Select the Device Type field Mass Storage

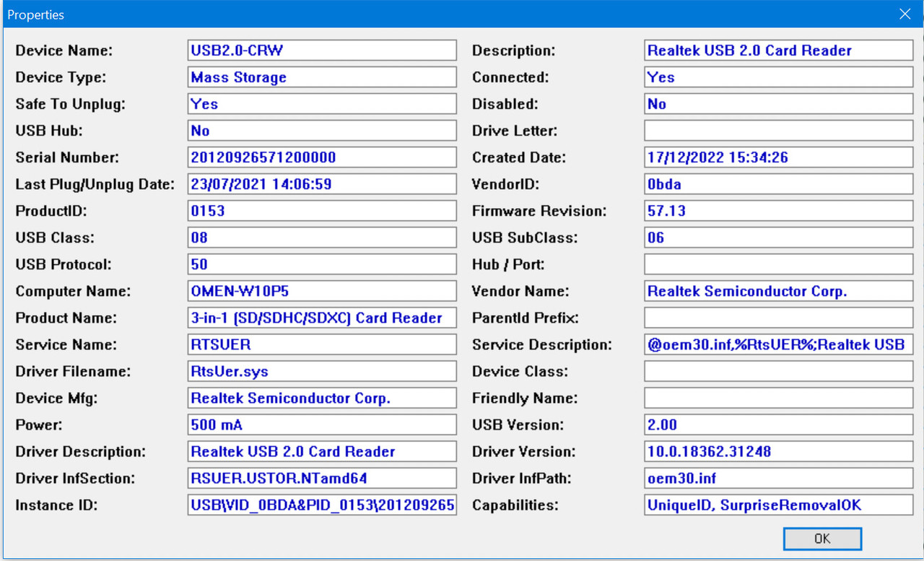pos(322,77)
